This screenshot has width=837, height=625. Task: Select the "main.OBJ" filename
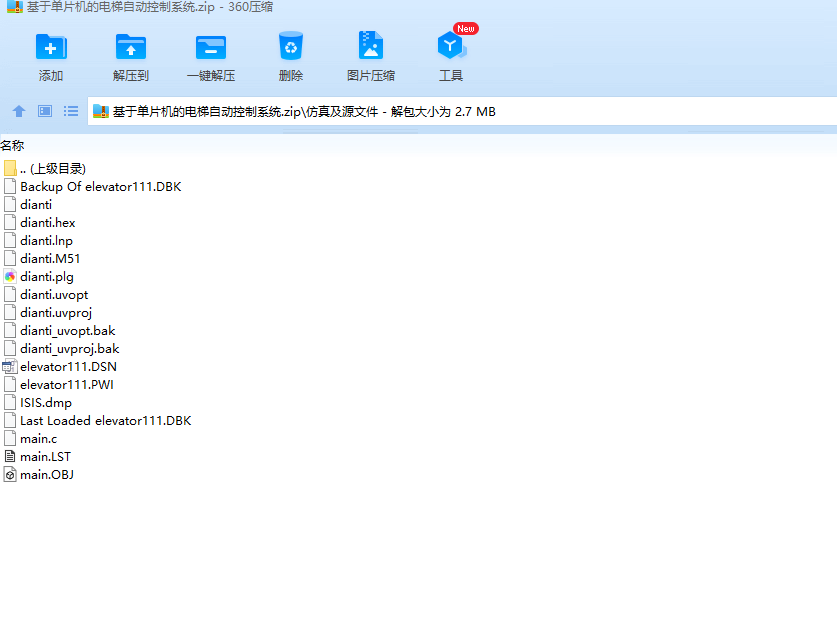click(47, 474)
